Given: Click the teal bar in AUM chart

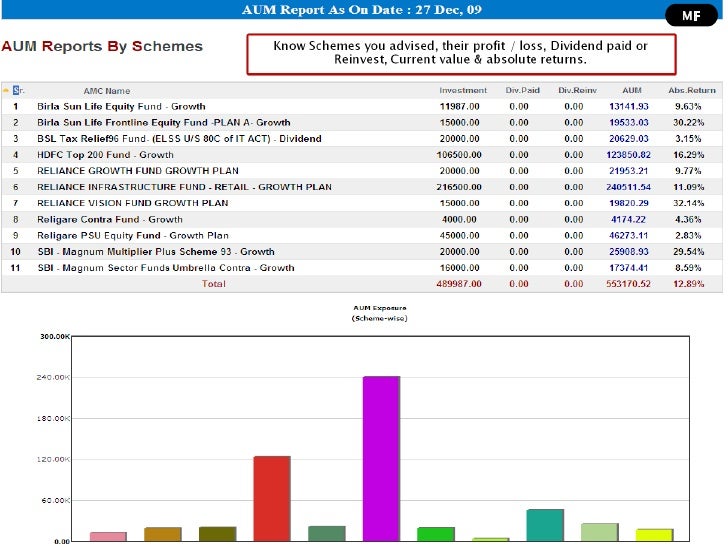Looking at the screenshot, I should (545, 525).
